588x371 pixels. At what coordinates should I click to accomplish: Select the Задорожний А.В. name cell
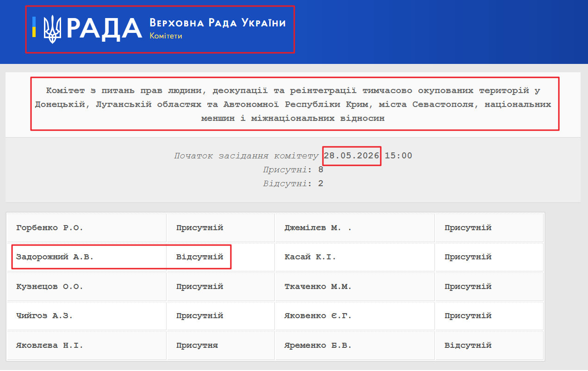pyautogui.click(x=87, y=257)
